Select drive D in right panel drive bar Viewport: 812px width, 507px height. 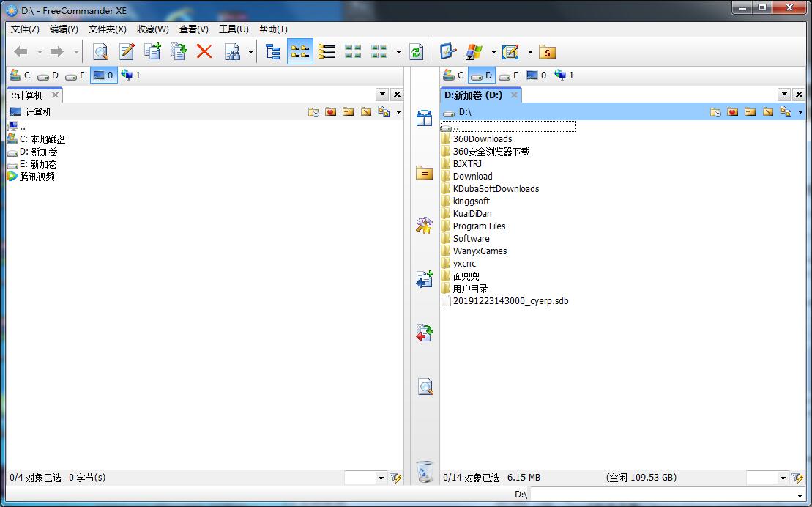coord(482,75)
